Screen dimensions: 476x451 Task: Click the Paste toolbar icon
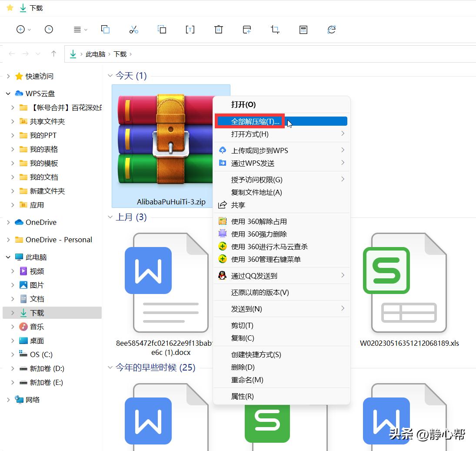coord(162,30)
